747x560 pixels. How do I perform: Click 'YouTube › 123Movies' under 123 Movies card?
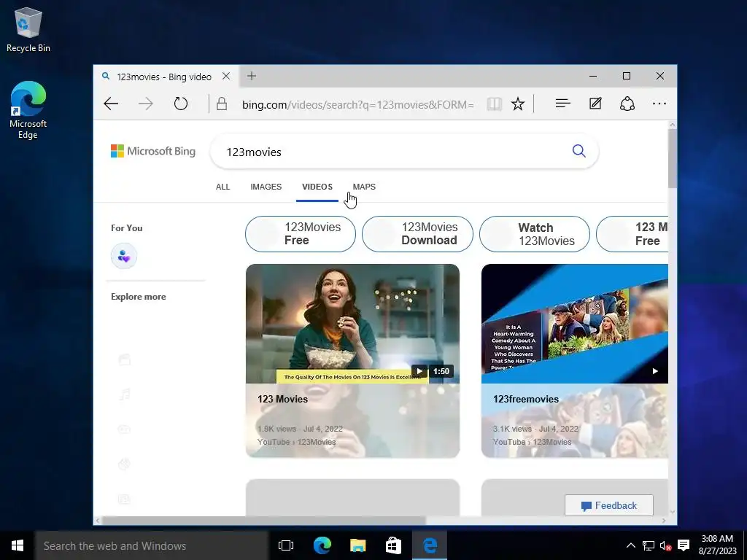pos(296,442)
